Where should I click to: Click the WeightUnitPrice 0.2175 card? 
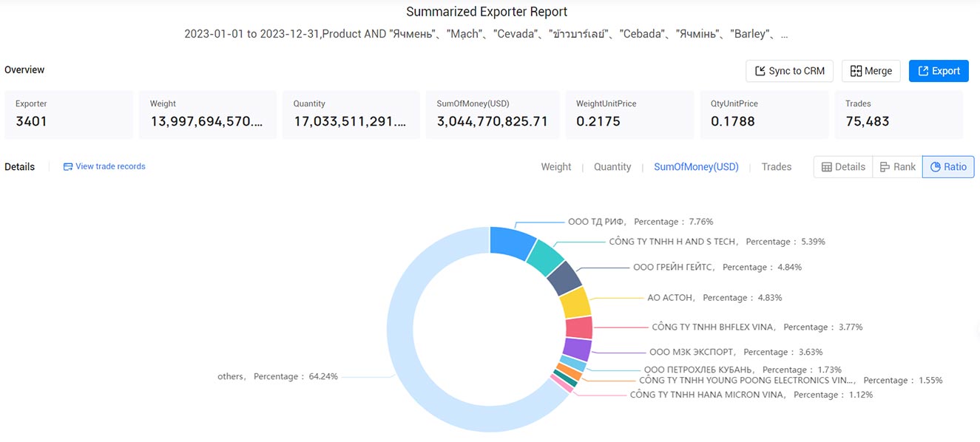coord(630,115)
